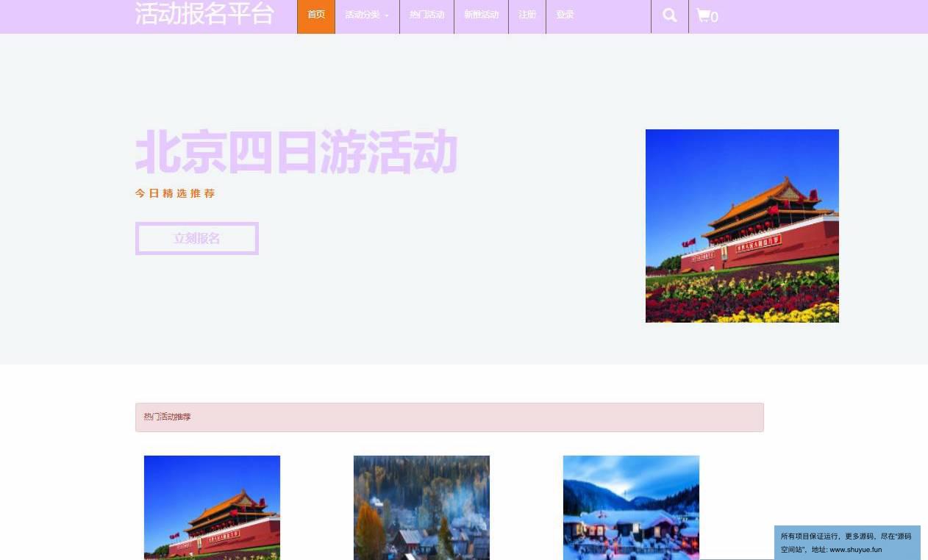Open the snowy village thumbnail

[x=631, y=508]
